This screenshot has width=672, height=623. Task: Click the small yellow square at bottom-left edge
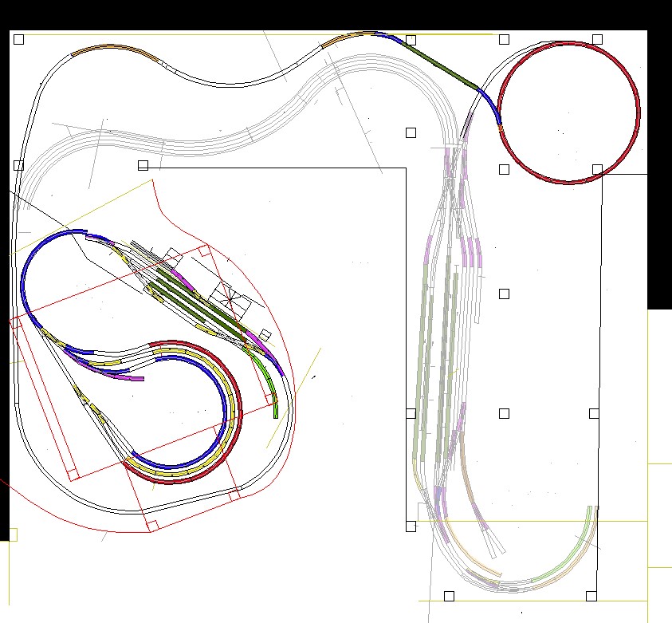tap(12, 534)
